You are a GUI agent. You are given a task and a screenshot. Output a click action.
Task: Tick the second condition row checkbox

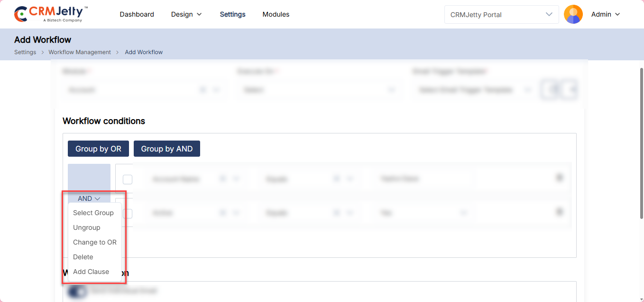point(128,214)
